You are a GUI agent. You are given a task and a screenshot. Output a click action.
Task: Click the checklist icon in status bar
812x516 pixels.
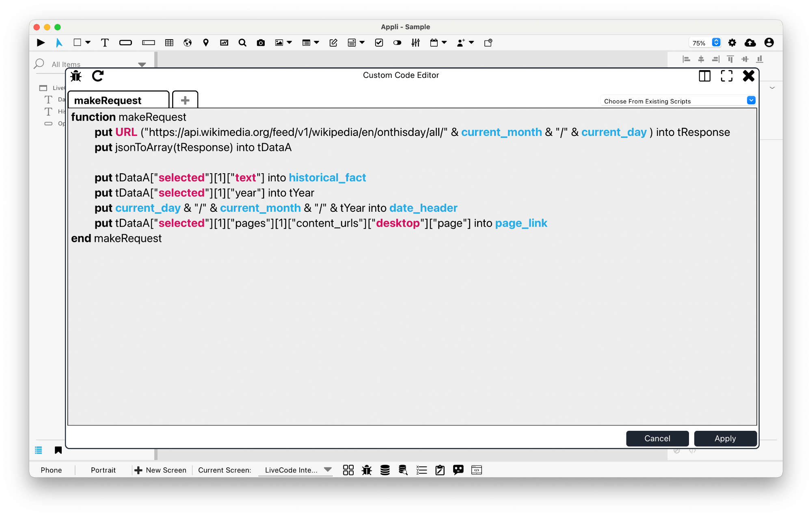point(422,470)
